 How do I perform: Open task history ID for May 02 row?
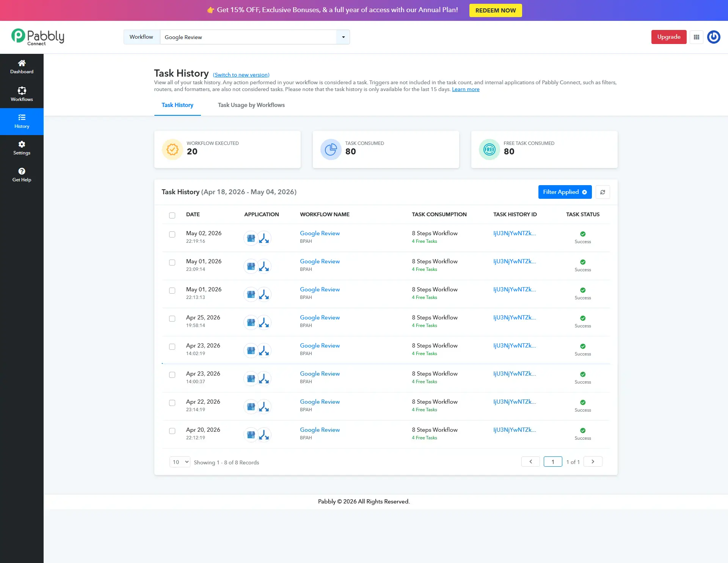(515, 233)
